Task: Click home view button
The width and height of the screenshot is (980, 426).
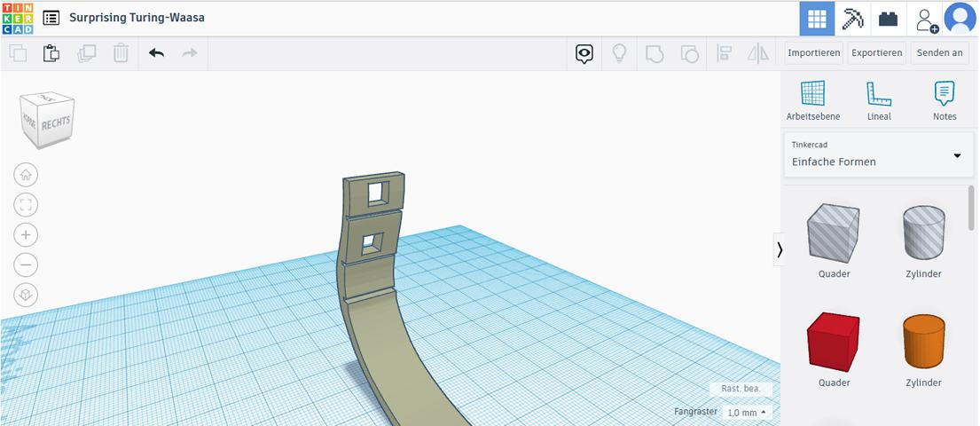Action: pos(26,175)
